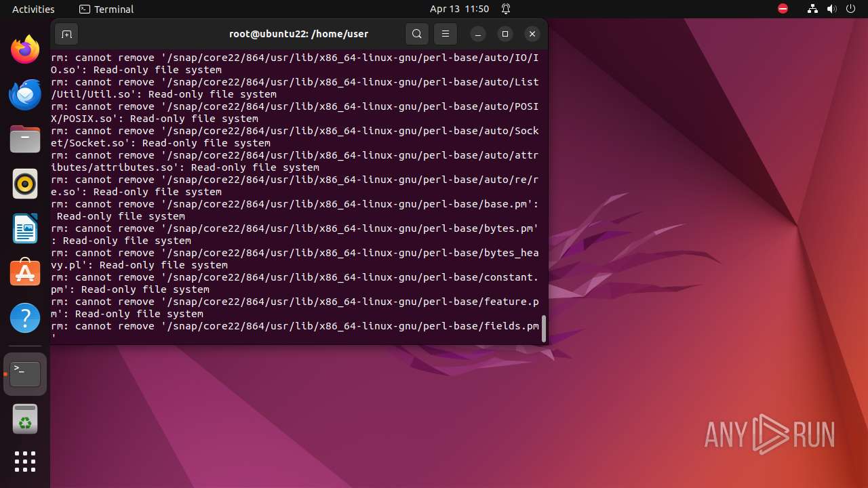Maximize the terminal window

[x=505, y=34]
